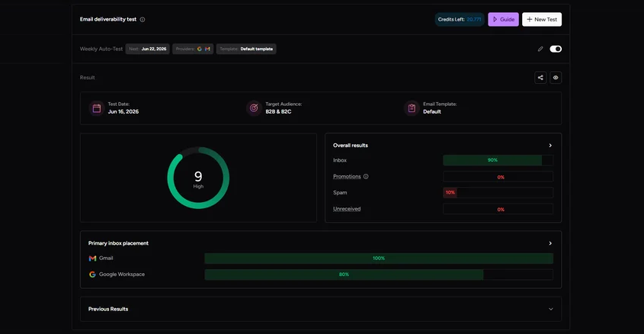The width and height of the screenshot is (644, 334).
Task: Start a New Test
Action: 542,19
